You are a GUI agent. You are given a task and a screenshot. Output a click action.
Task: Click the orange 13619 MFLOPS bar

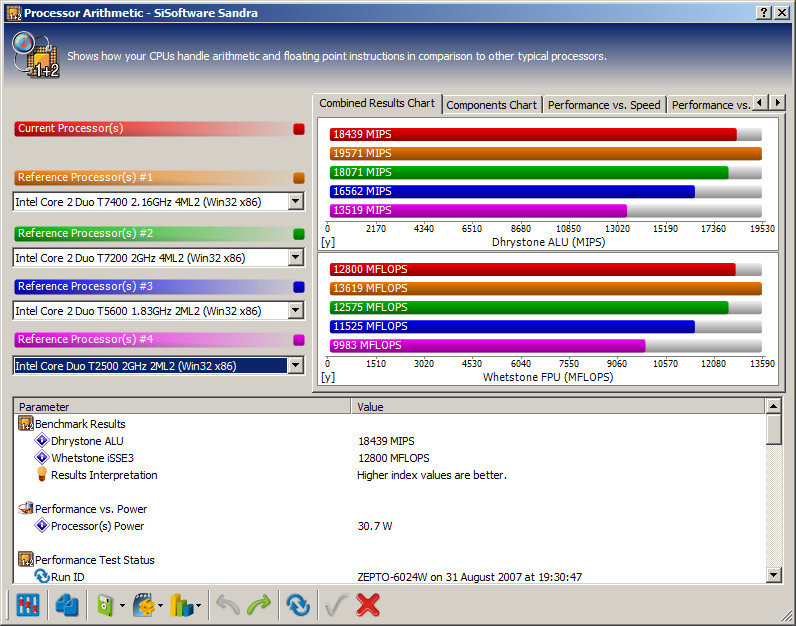click(x=546, y=288)
